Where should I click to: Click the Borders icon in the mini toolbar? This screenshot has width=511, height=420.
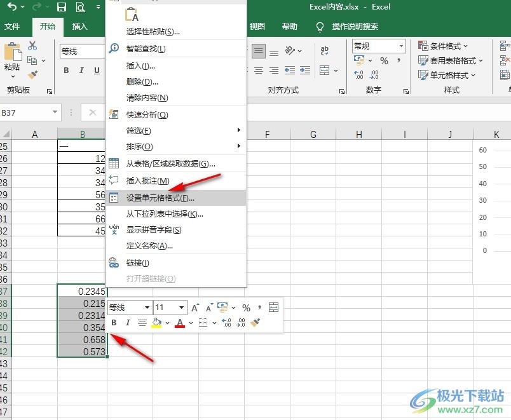click(x=203, y=323)
